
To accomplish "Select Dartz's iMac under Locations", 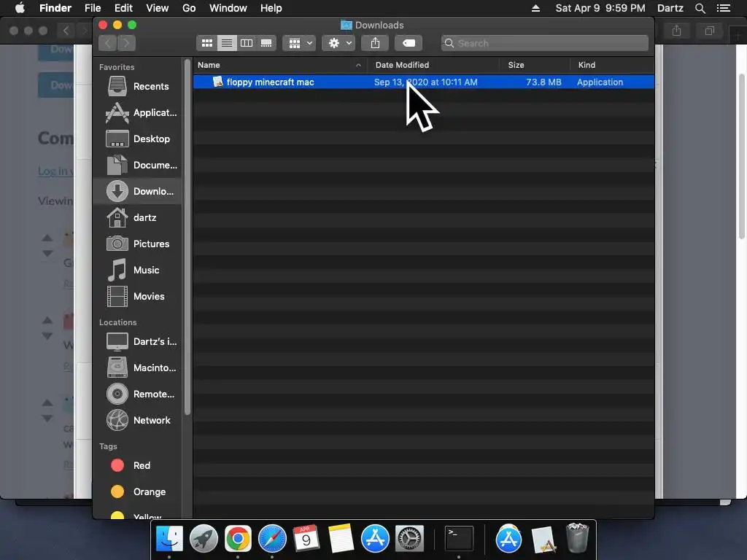I will (x=138, y=341).
